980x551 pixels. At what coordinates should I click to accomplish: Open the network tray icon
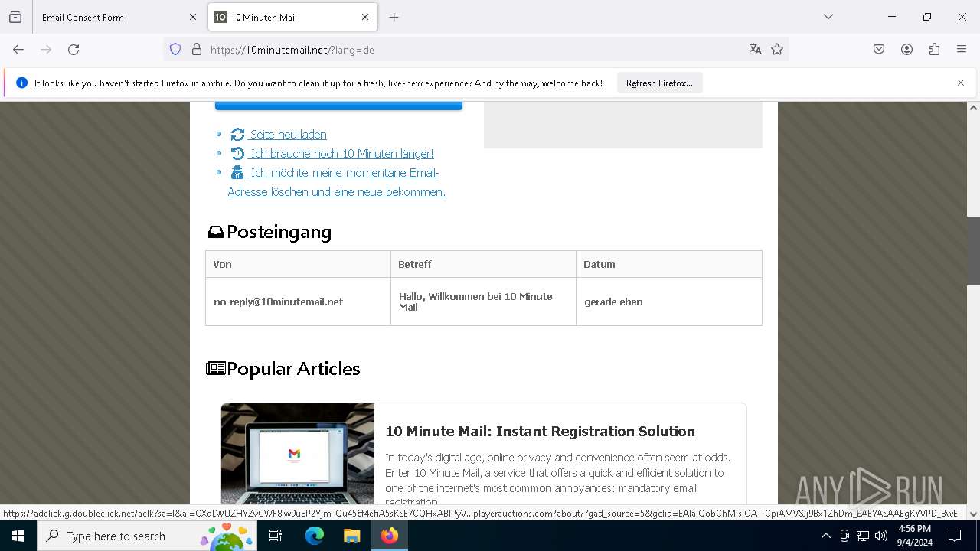(x=863, y=536)
